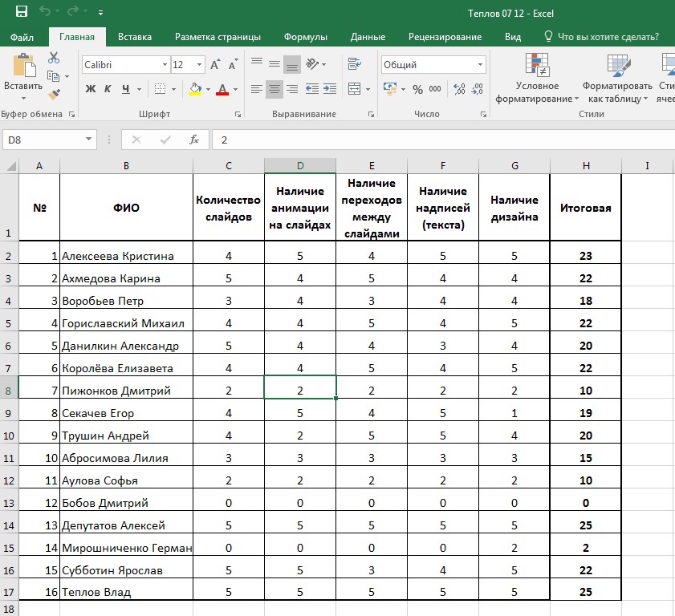Open the paste options arrow under Вставить
Screen dimensions: 675x616
pyautogui.click(x=23, y=99)
